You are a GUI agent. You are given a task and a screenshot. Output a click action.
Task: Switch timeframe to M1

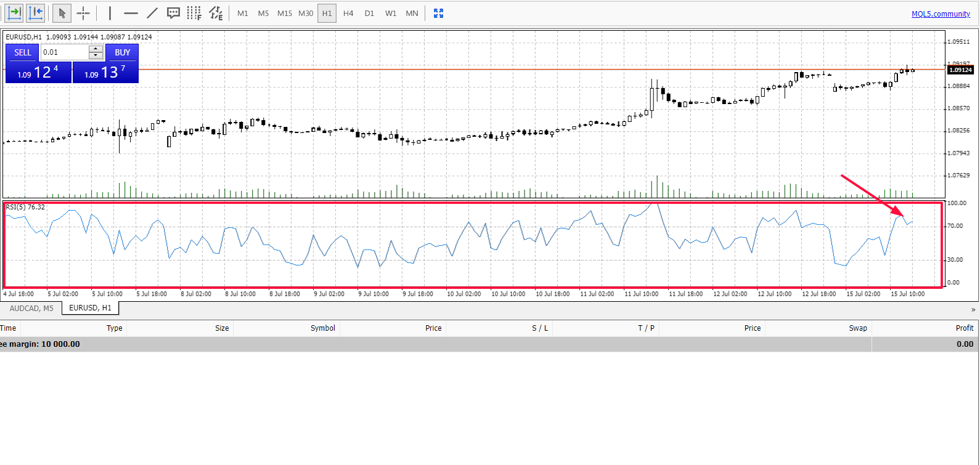click(x=243, y=13)
